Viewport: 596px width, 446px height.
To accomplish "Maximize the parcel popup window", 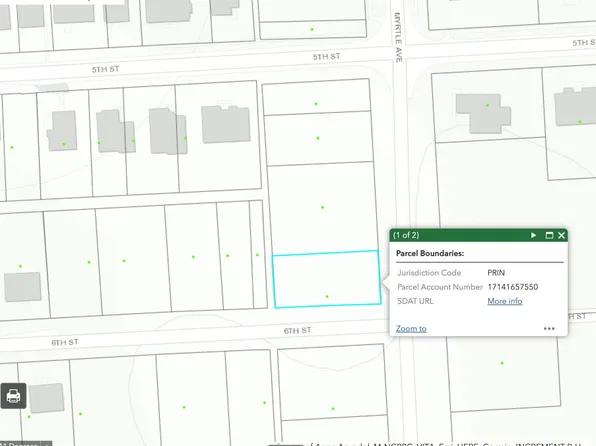I will (549, 235).
